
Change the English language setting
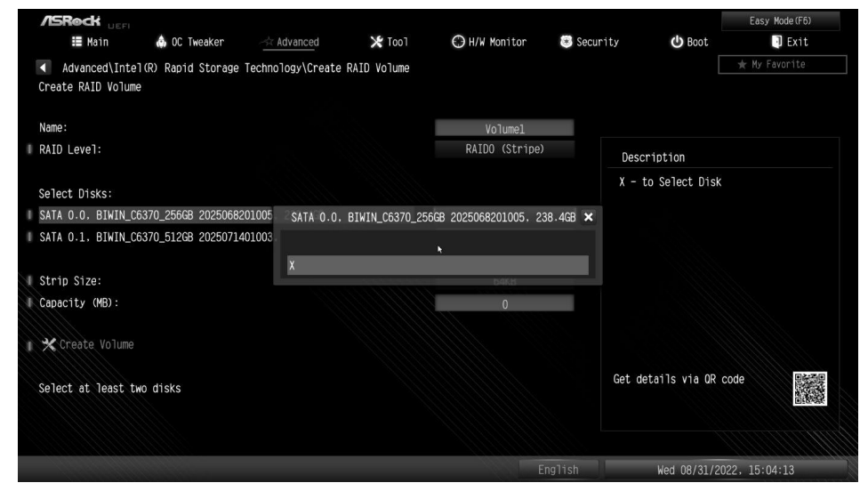click(558, 468)
